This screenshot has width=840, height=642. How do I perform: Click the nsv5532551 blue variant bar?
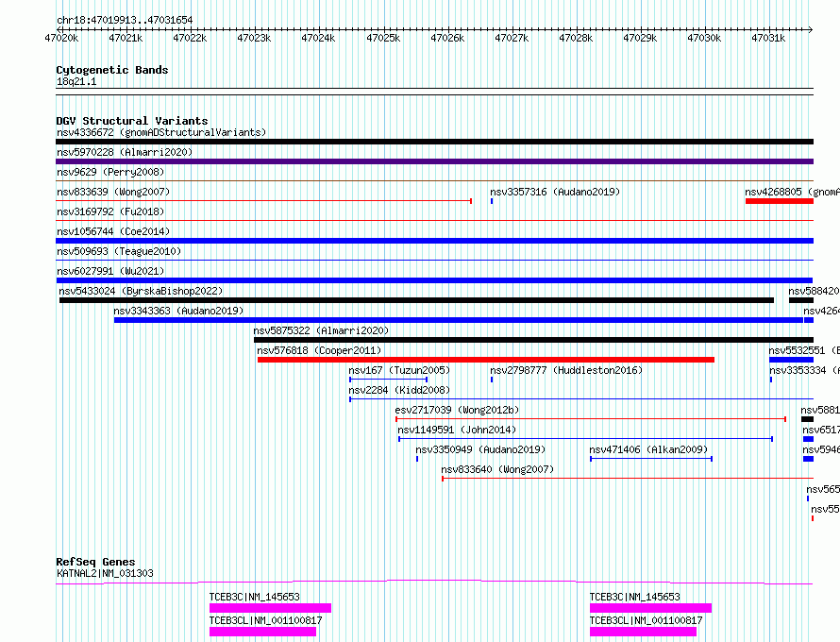click(791, 360)
